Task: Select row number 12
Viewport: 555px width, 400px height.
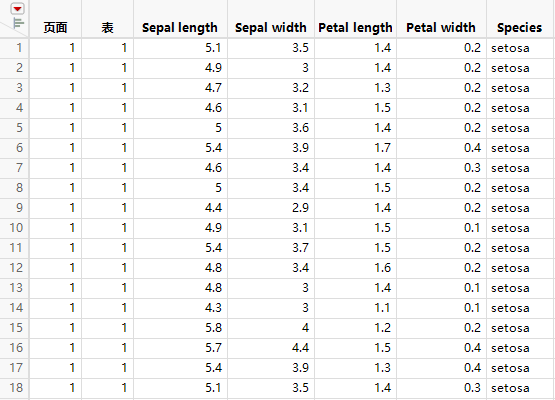Action: tap(16, 268)
